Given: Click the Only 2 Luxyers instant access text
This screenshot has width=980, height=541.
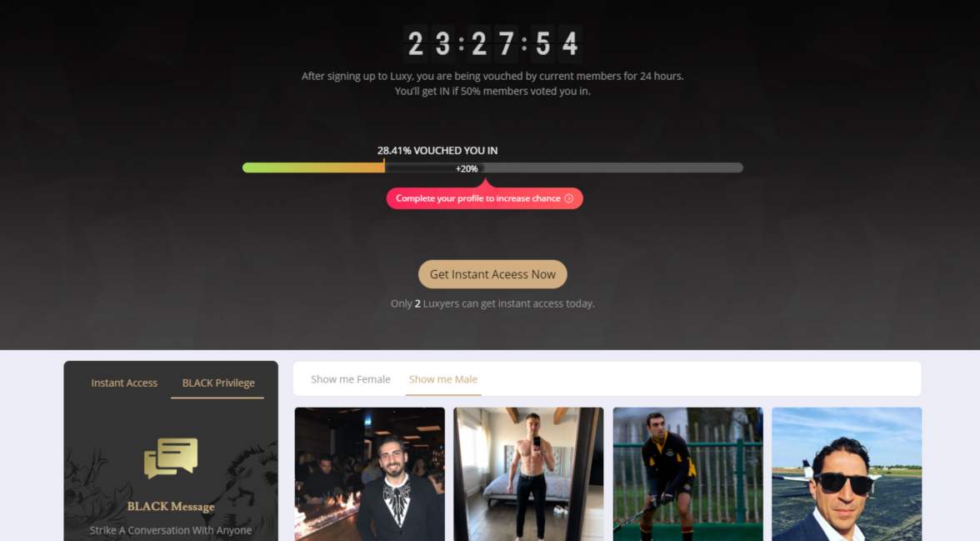Looking at the screenshot, I should 492,303.
